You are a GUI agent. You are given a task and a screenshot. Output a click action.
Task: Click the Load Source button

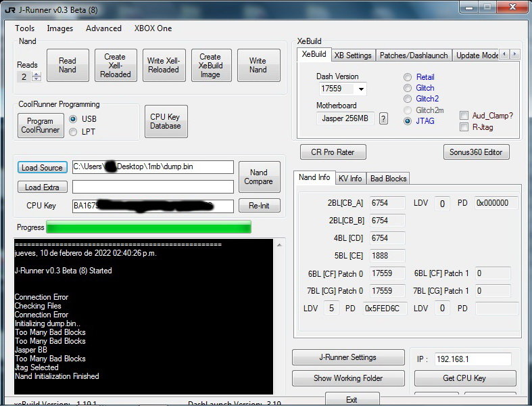tap(42, 168)
